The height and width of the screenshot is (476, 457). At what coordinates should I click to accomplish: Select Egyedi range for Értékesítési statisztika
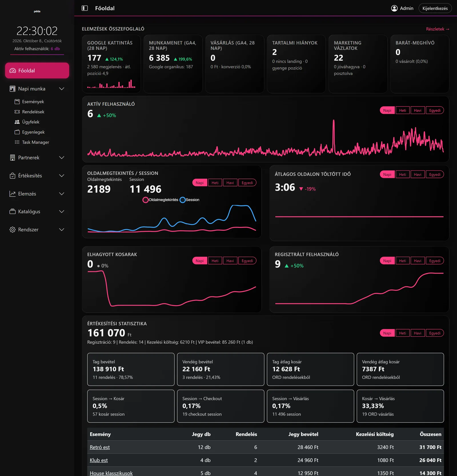tap(435, 333)
